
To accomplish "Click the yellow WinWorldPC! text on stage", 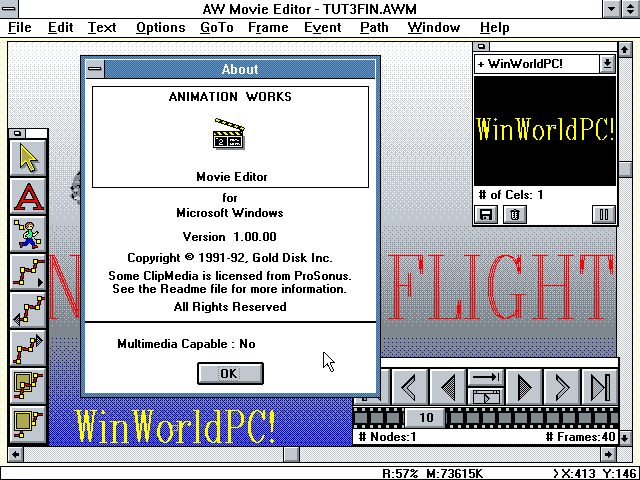I will pyautogui.click(x=176, y=426).
